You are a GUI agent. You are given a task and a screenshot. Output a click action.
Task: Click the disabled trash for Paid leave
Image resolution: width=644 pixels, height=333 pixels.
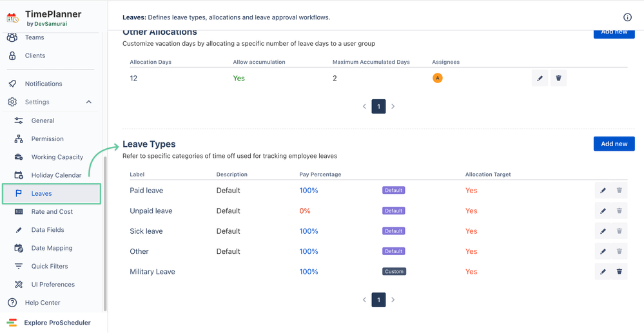pos(620,191)
